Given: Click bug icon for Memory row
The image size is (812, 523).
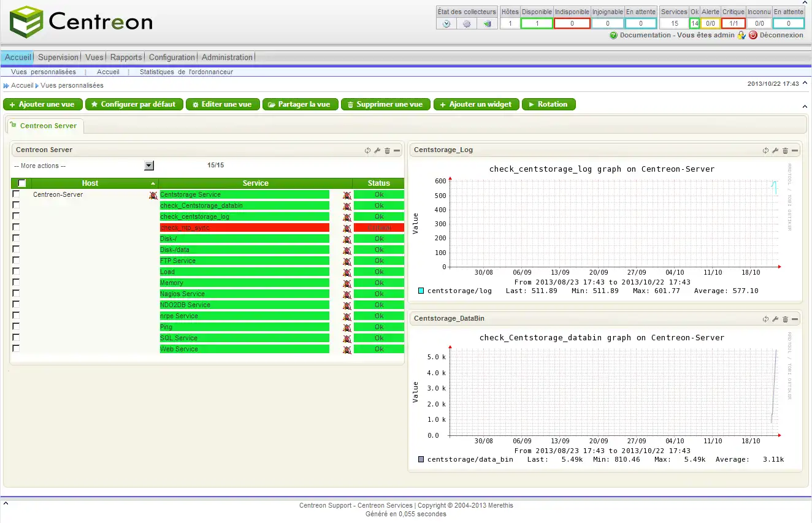Looking at the screenshot, I should 347,284.
